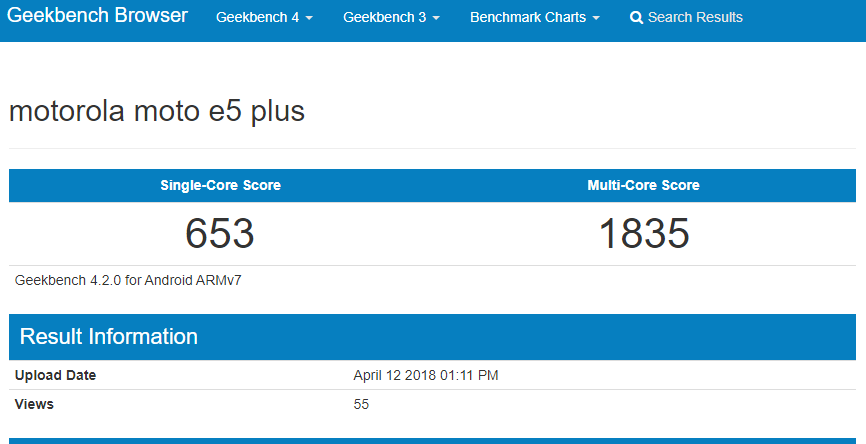Click the caret arrow next to Geekbench 3
The image size is (866, 444).
436,19
